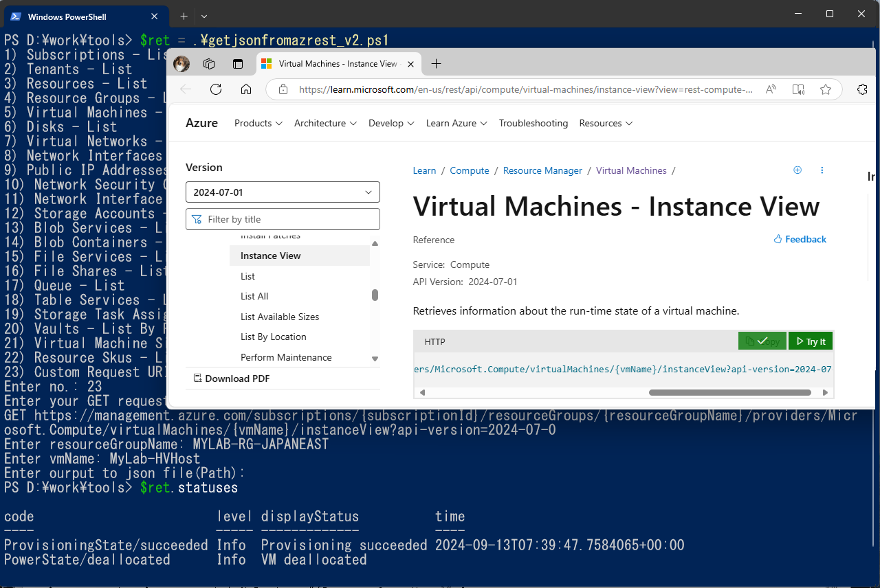Open the Edge profile avatar

(181, 64)
